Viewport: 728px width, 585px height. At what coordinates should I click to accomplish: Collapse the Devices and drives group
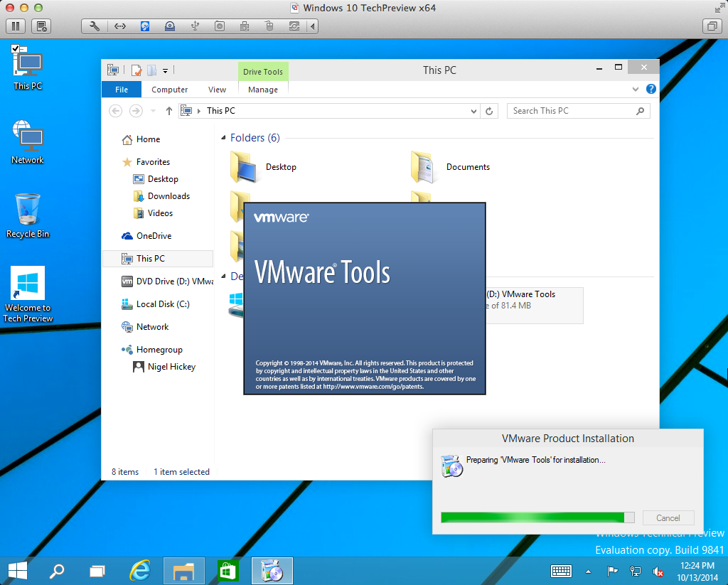point(223,277)
